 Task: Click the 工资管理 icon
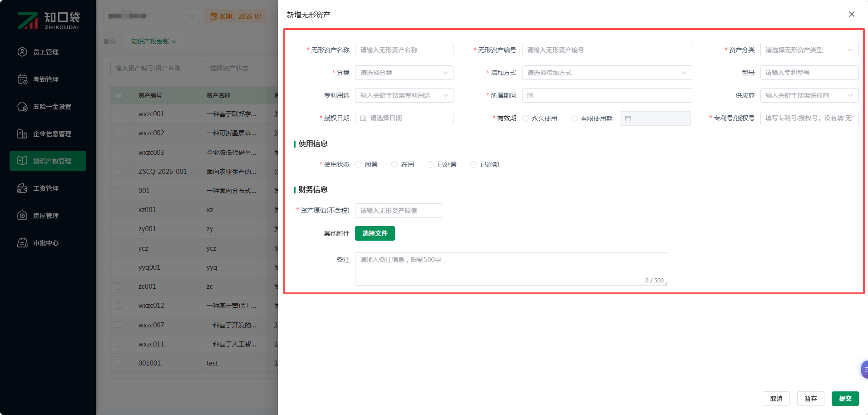[x=22, y=188]
